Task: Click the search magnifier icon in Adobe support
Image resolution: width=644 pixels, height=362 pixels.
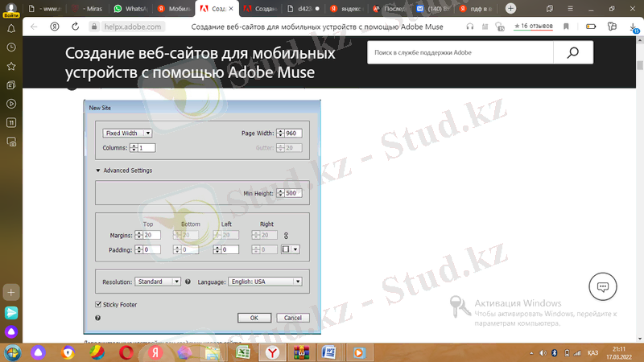Action: click(573, 53)
